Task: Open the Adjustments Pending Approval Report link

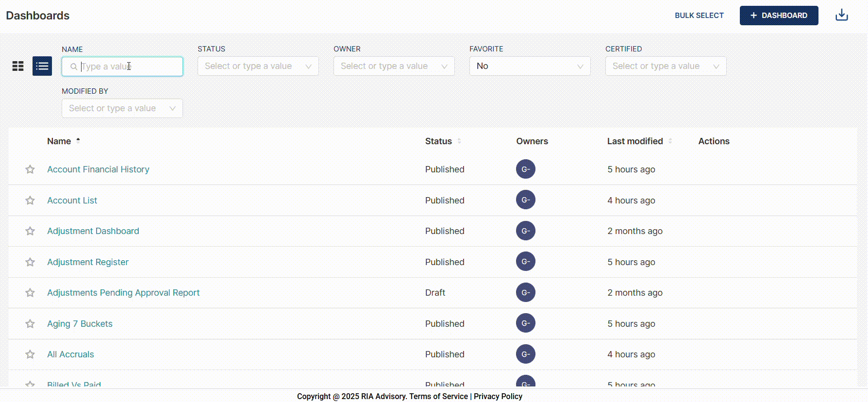Action: (123, 293)
